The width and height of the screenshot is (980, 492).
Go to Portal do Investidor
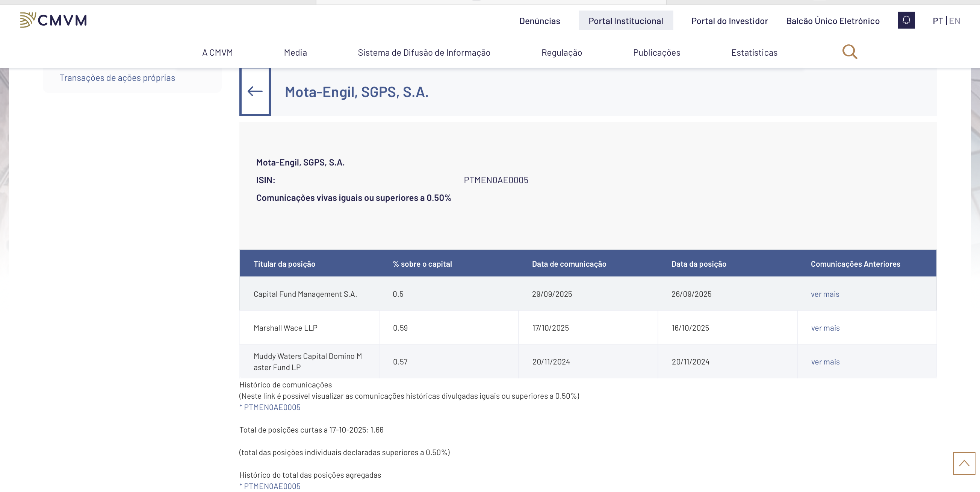tap(729, 21)
